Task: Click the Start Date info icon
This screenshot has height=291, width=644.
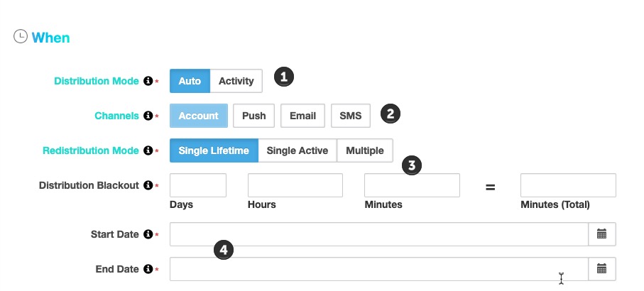Action: [x=148, y=234]
